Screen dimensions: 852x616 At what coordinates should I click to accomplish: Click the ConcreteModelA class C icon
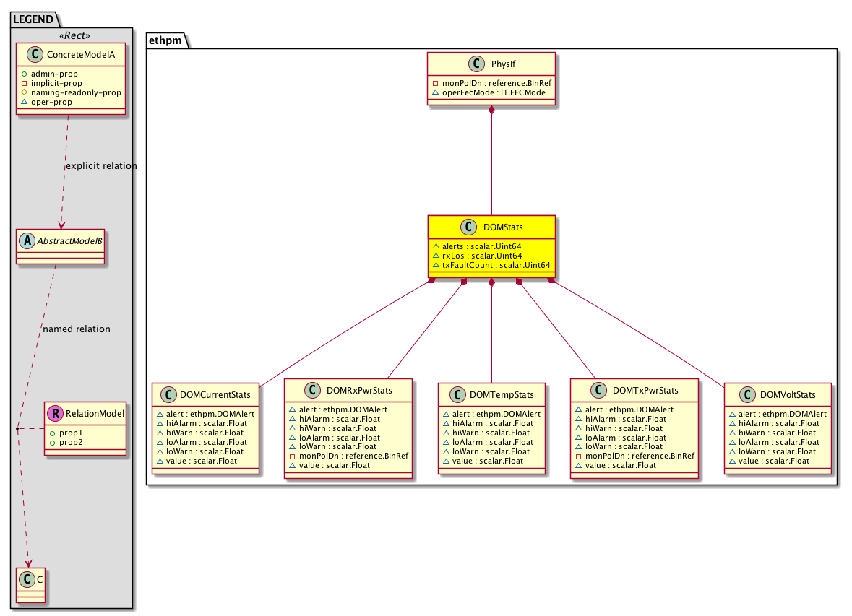pyautogui.click(x=30, y=54)
